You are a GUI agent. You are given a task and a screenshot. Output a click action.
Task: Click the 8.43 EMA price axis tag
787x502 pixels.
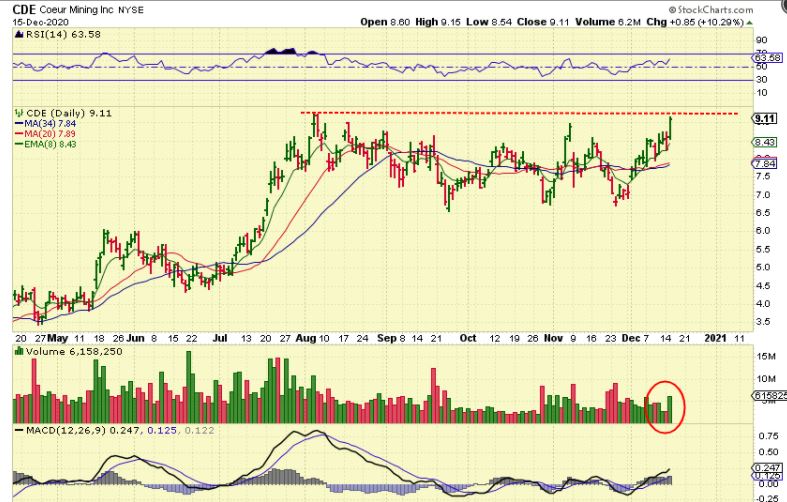tap(765, 143)
